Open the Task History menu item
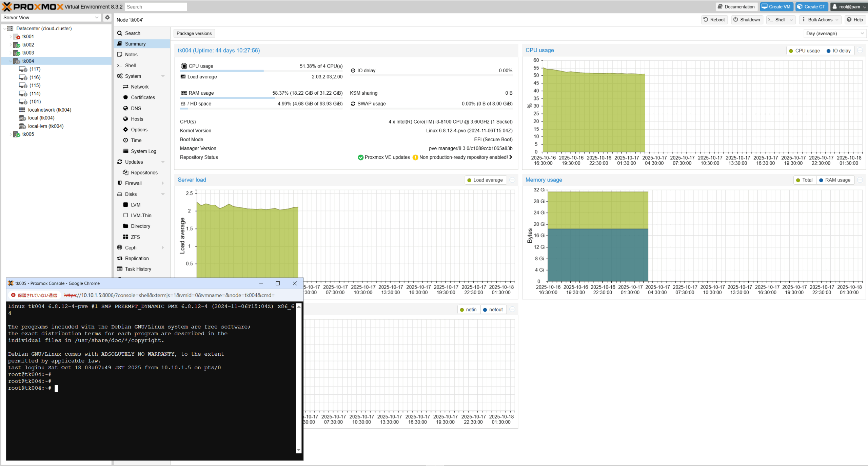This screenshot has height=466, width=868. click(x=138, y=269)
